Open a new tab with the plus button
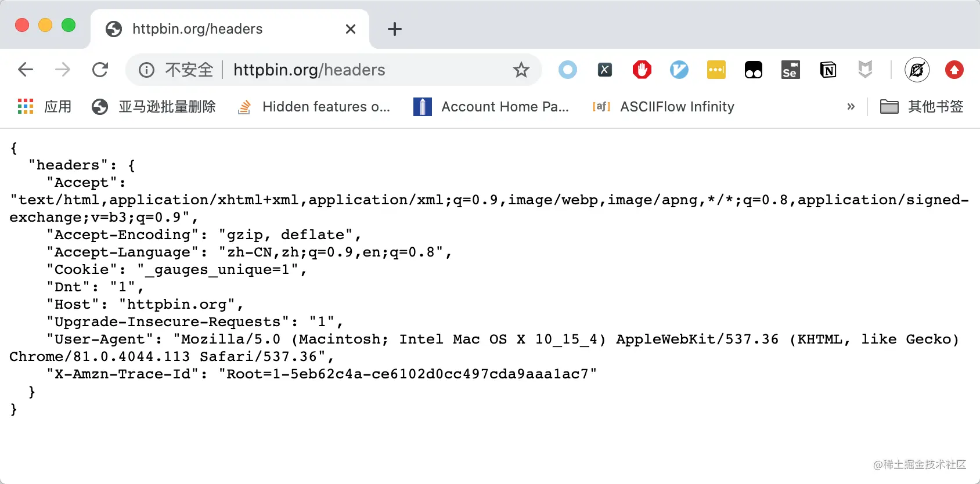The height and width of the screenshot is (484, 980). coord(395,29)
